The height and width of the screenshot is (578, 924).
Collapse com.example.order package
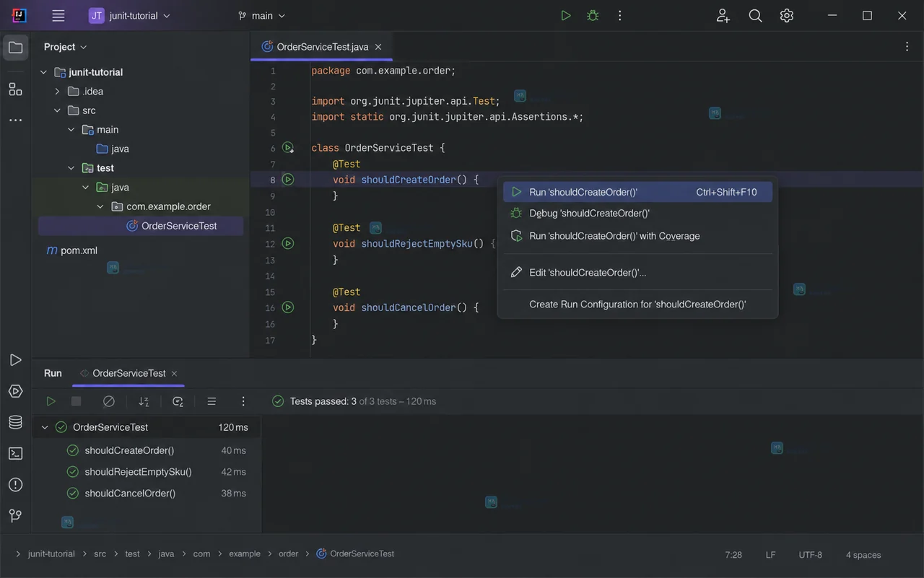[100, 206]
